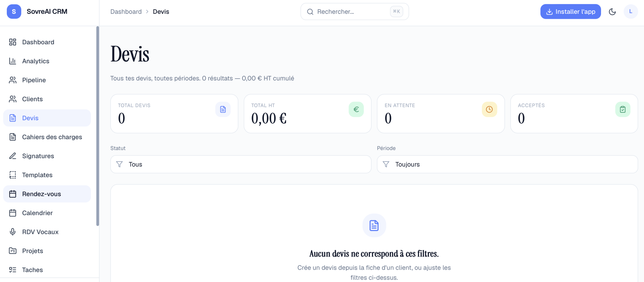
Task: Click the Période funnel filter icon
Action: click(386, 164)
